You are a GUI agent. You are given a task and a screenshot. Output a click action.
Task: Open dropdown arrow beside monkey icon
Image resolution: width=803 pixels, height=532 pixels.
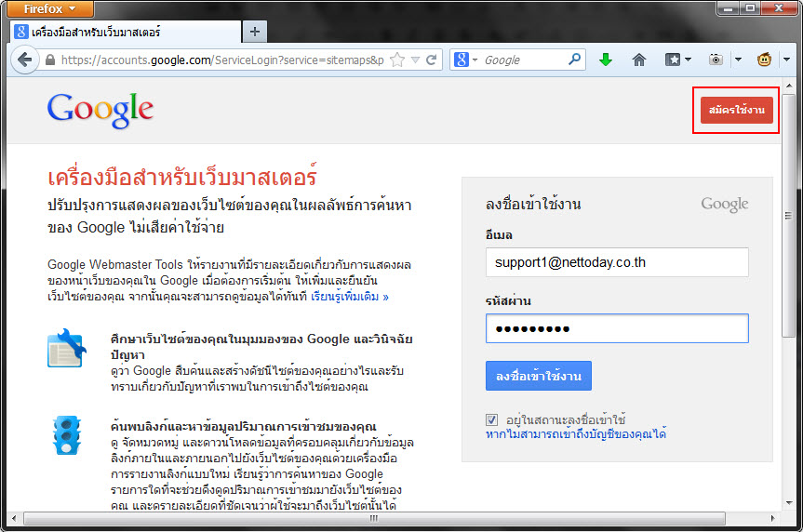point(787,60)
